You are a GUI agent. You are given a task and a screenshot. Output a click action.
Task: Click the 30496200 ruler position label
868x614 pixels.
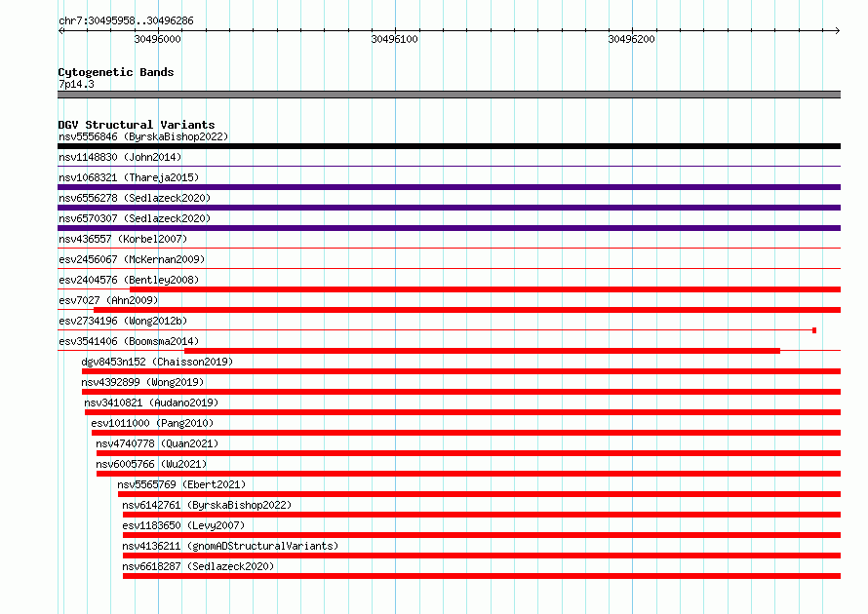pos(632,39)
